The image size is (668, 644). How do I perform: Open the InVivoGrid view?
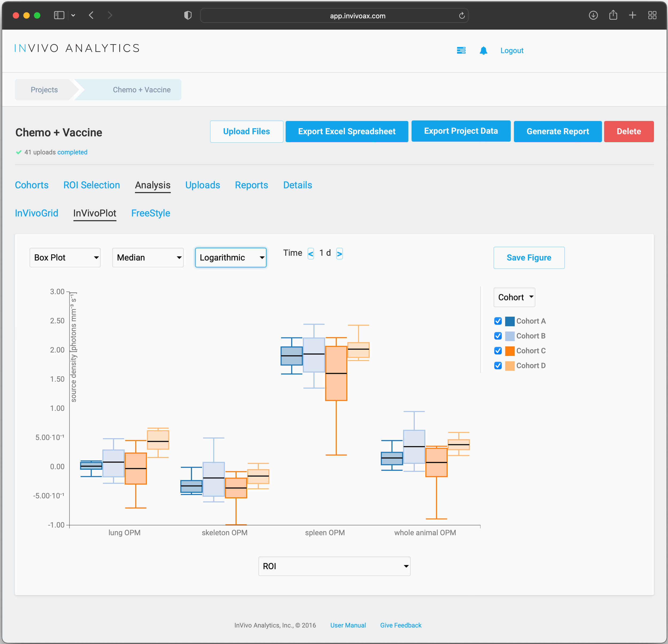point(36,213)
